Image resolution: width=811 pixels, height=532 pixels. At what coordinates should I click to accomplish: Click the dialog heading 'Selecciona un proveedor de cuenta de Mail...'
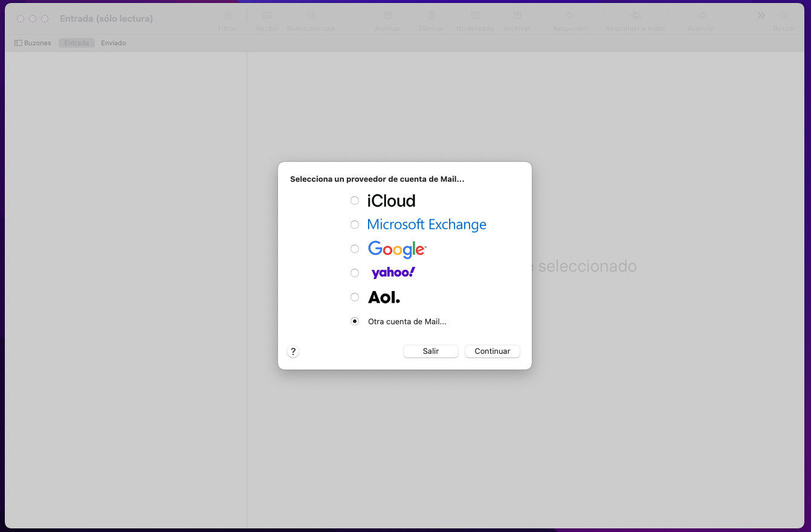377,179
